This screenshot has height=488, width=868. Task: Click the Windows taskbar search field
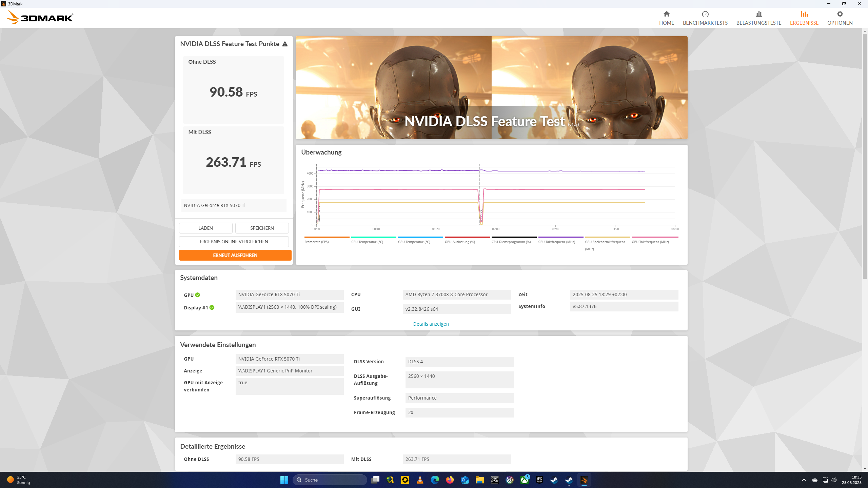330,480
